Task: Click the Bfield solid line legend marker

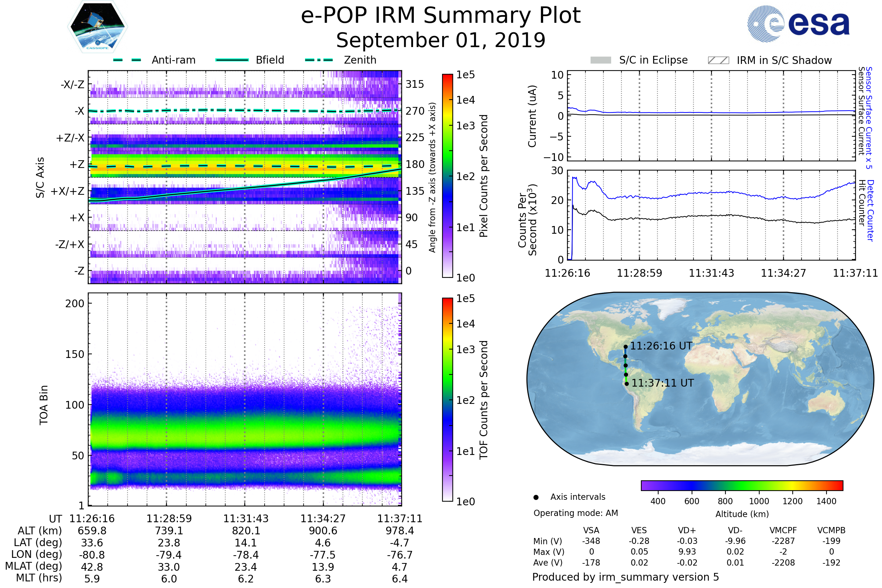Action: 232,60
